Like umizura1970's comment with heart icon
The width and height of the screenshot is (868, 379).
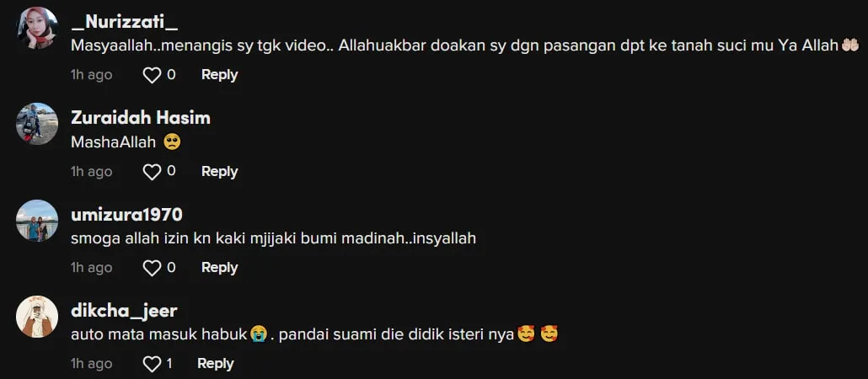[152, 268]
